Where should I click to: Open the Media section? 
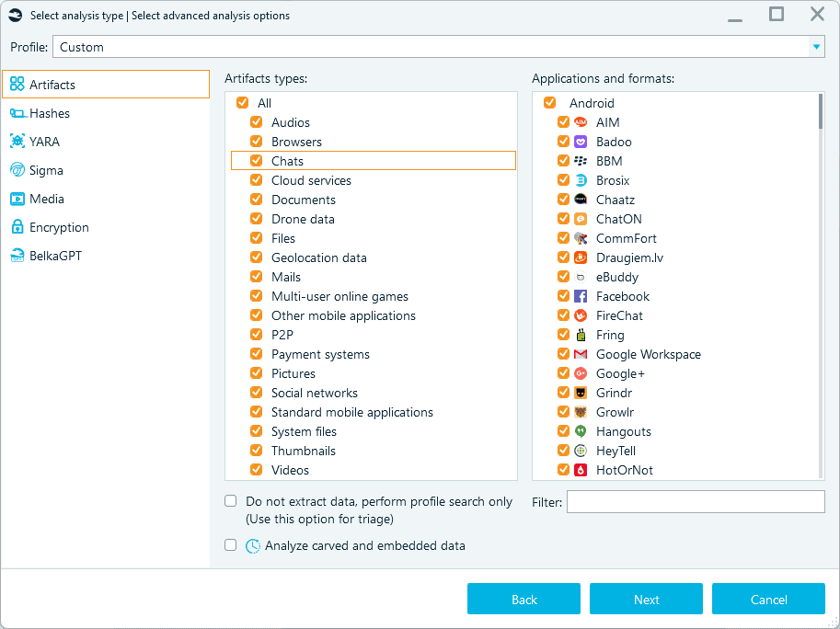(x=106, y=200)
